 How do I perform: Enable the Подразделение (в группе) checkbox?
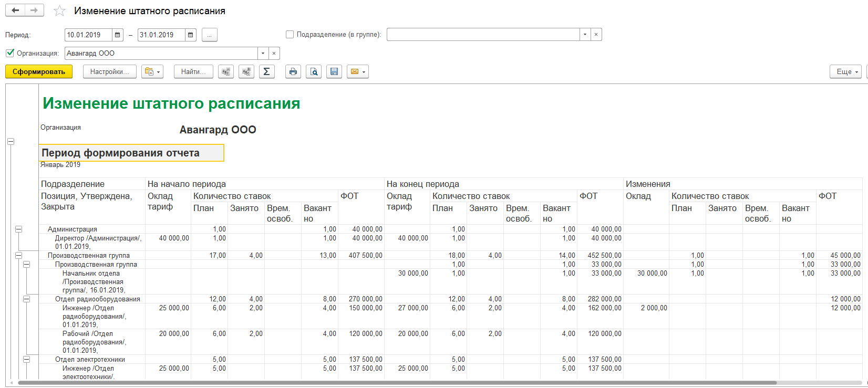pos(290,35)
